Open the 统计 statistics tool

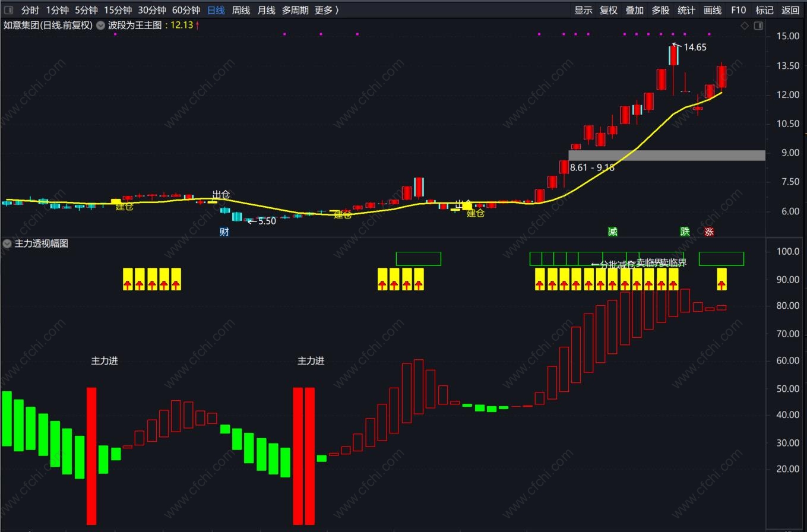[x=686, y=10]
